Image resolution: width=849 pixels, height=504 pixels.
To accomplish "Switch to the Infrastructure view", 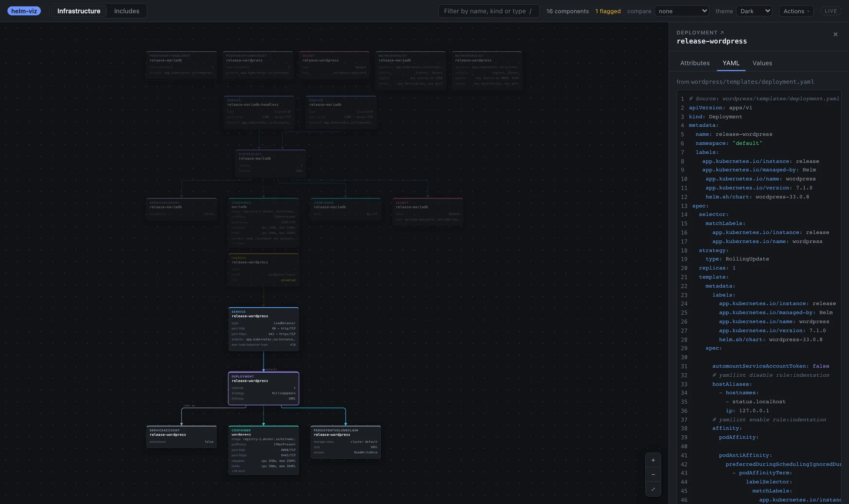I will [x=79, y=11].
